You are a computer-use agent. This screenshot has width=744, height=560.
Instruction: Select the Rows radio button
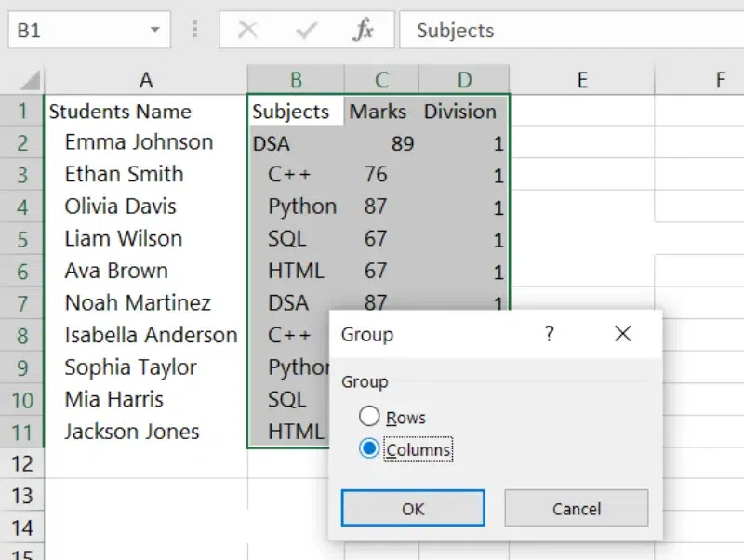tap(370, 417)
